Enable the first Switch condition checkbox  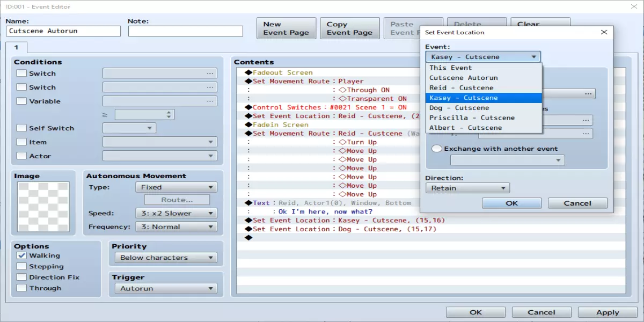(21, 74)
